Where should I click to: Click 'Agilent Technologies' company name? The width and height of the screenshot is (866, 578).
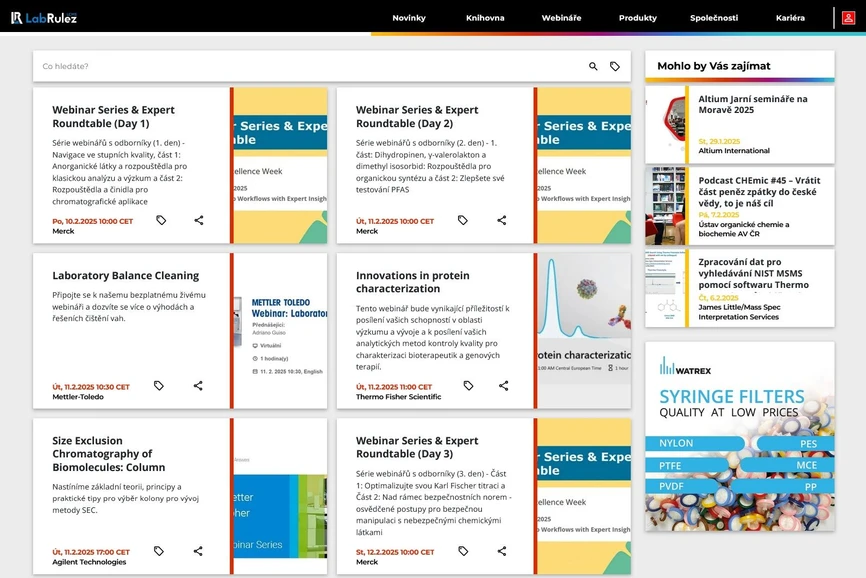(x=89, y=562)
